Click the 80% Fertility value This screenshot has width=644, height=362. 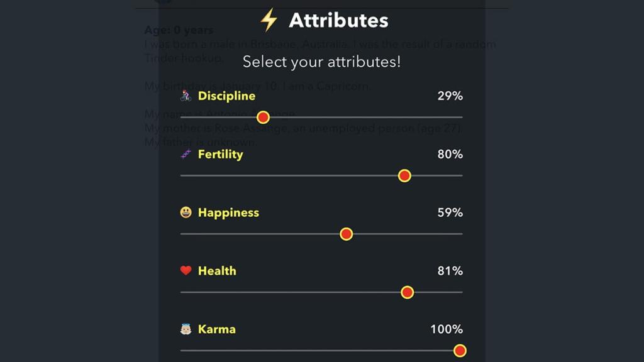(x=450, y=154)
